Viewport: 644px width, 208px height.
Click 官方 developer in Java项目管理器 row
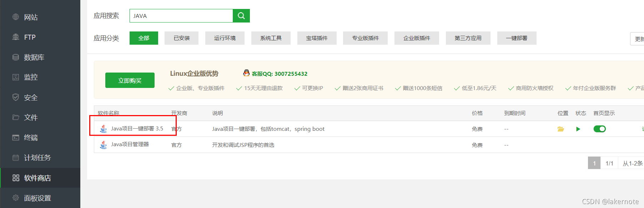176,145
